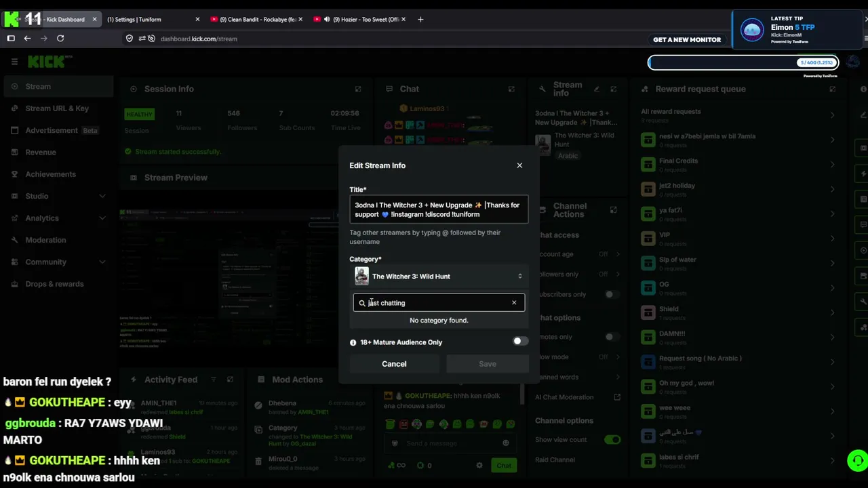Reload the browser page
Viewport: 868px width, 488px height.
(60, 39)
